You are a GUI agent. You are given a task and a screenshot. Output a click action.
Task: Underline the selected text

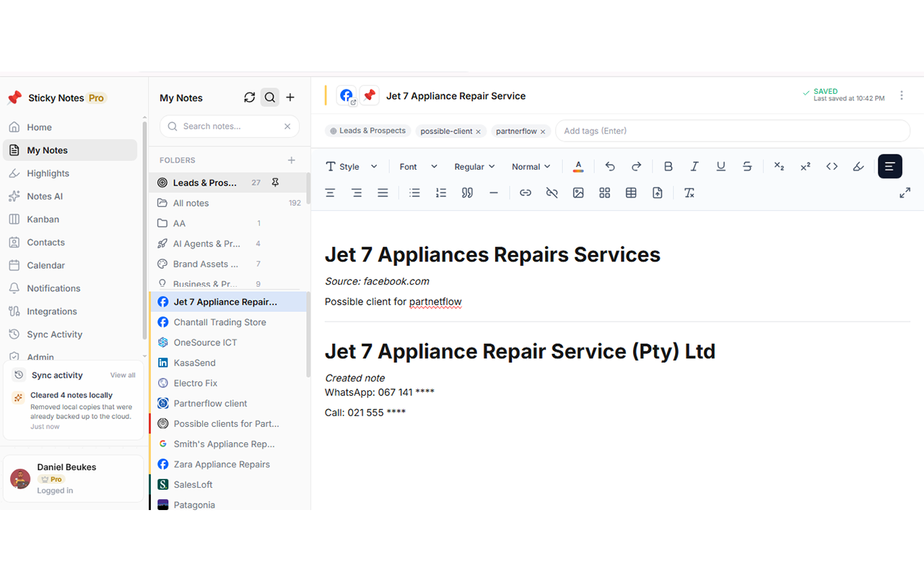point(720,166)
